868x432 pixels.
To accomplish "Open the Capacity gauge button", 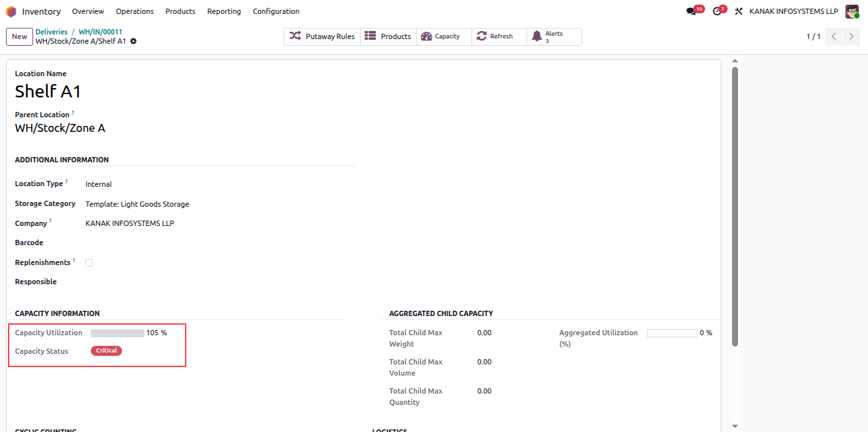I will 444,36.
